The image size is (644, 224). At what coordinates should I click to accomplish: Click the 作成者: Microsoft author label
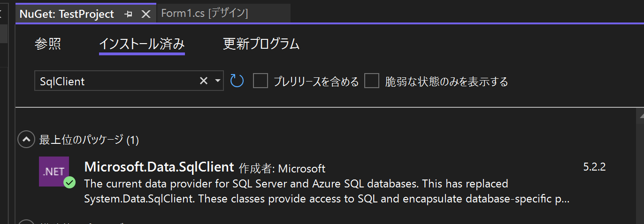pos(282,168)
